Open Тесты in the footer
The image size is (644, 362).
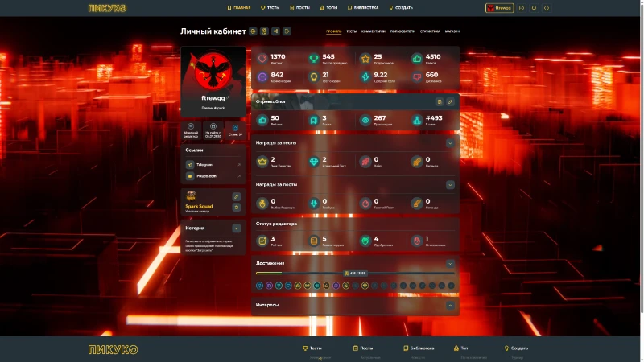point(312,348)
